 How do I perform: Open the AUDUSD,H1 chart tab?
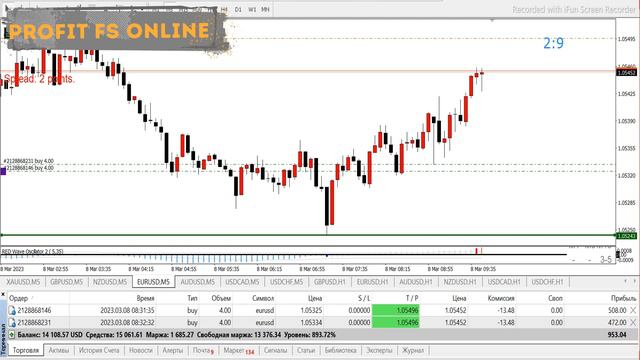tap(416, 282)
